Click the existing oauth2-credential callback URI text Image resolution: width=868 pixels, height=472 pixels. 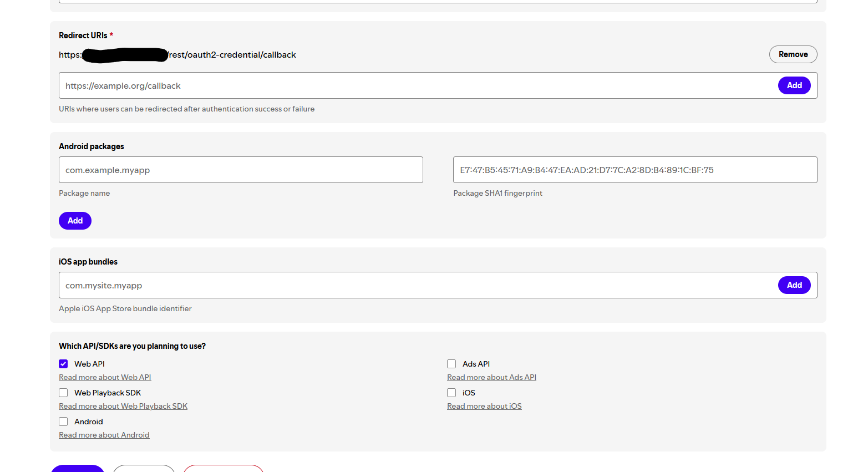point(232,55)
